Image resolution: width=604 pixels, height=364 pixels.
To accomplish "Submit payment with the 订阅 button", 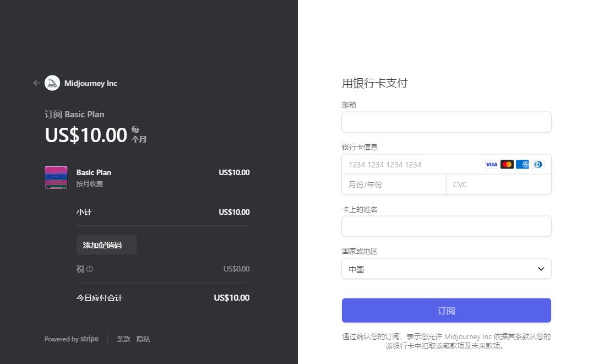I will coord(446,311).
